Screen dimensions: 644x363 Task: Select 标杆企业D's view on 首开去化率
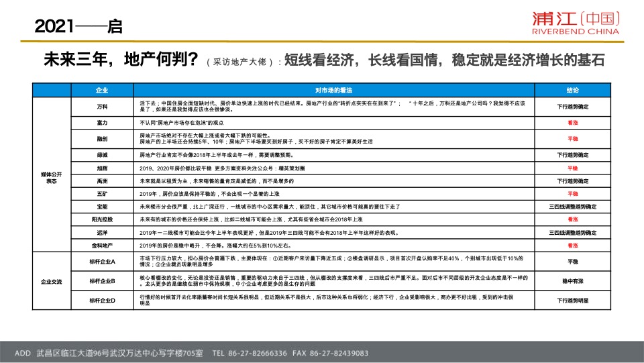click(327, 300)
